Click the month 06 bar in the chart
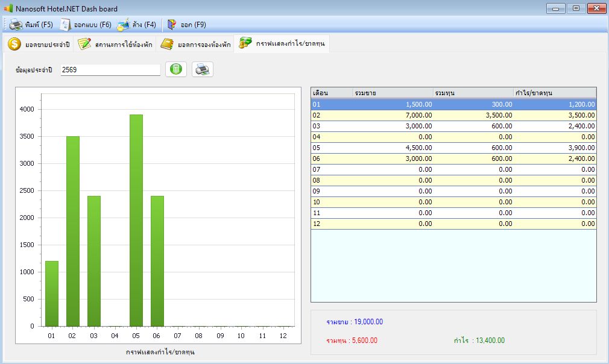Screen dimensions: 609x364 pyautogui.click(x=157, y=261)
